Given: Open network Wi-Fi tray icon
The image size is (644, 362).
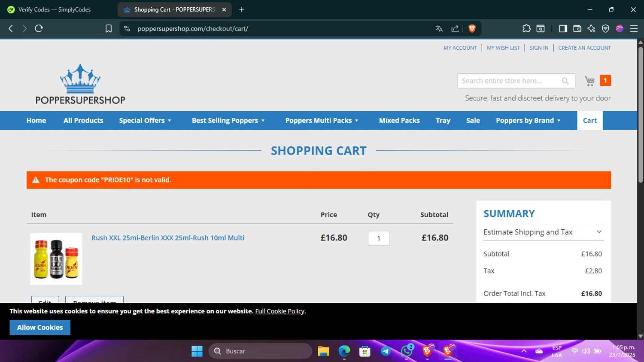Looking at the screenshot, I should tap(574, 351).
